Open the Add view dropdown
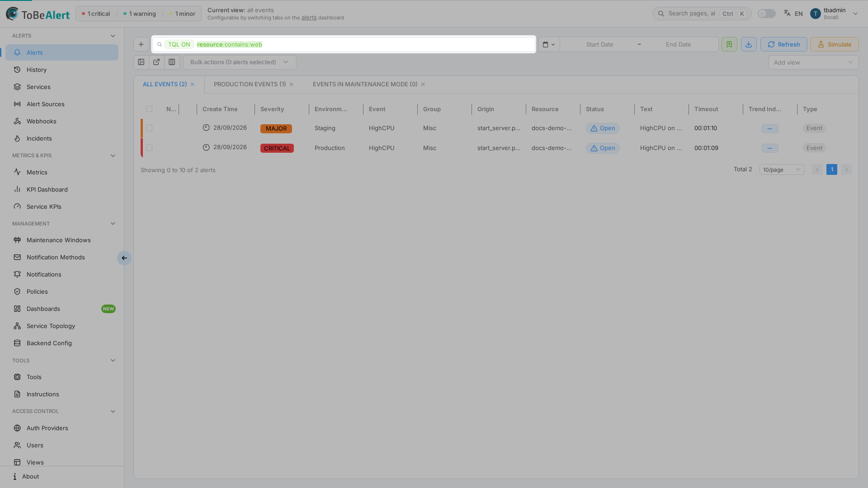Screen dimensions: 868x488 [x=813, y=62]
